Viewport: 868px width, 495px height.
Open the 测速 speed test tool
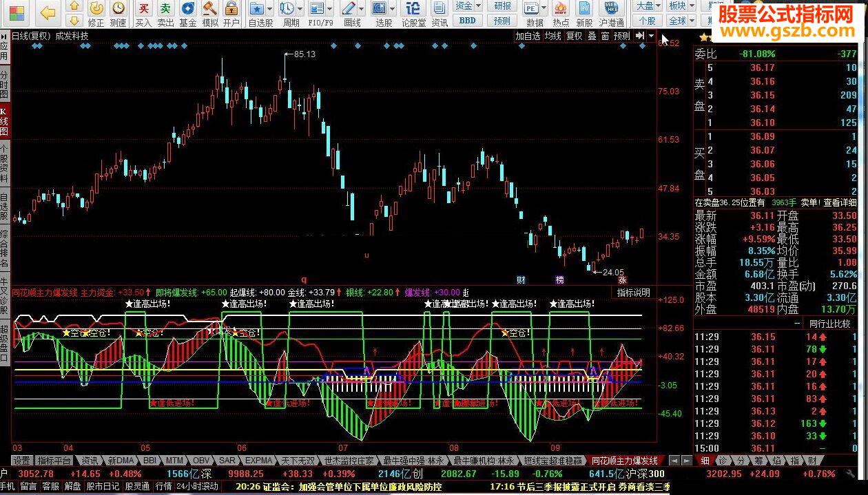click(118, 14)
